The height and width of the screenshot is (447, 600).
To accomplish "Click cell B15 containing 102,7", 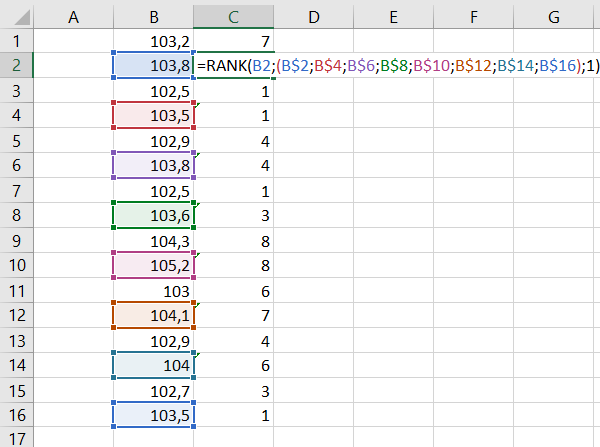I will [x=154, y=390].
